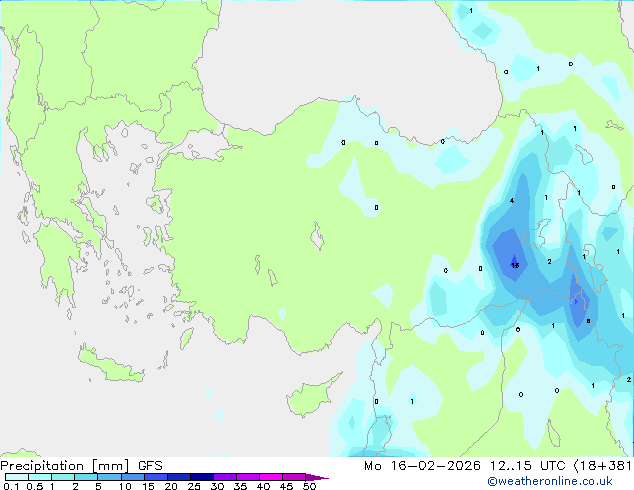This screenshot has width=634, height=490.
Task: Click the legend label '0.5'
Action: tap(35, 486)
